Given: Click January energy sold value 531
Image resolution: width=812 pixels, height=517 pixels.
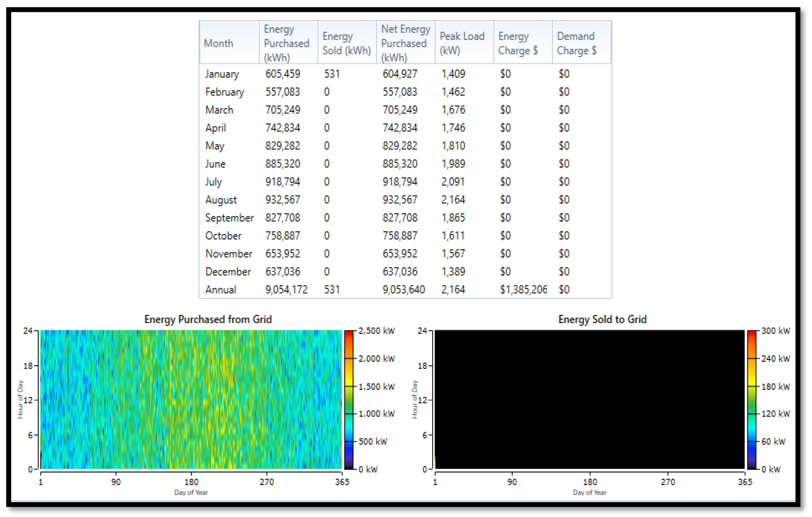Looking at the screenshot, I should click(x=332, y=74).
